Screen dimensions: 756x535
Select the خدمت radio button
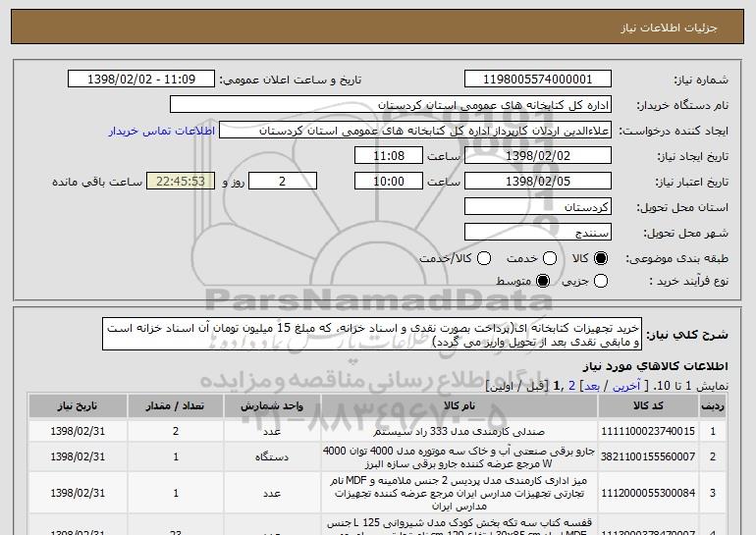(550, 258)
